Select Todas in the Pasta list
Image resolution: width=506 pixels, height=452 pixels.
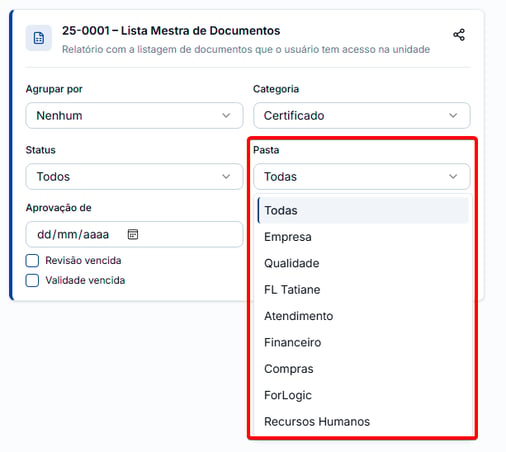(x=363, y=210)
